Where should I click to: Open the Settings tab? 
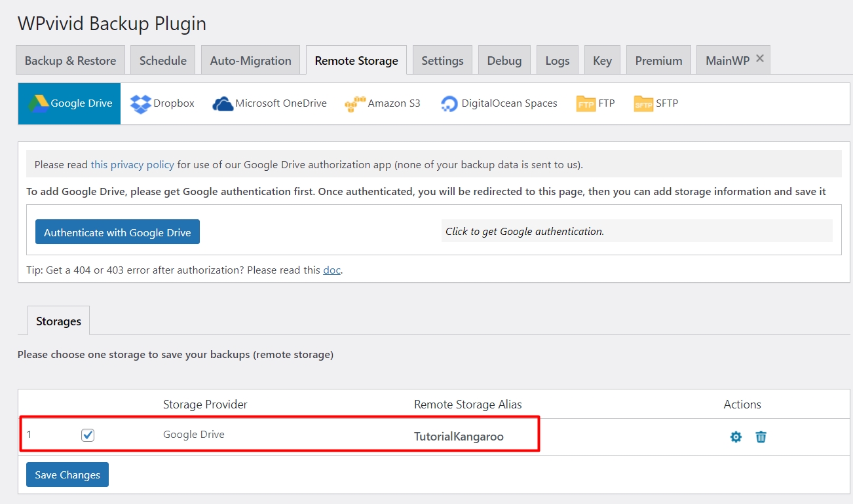(x=442, y=61)
